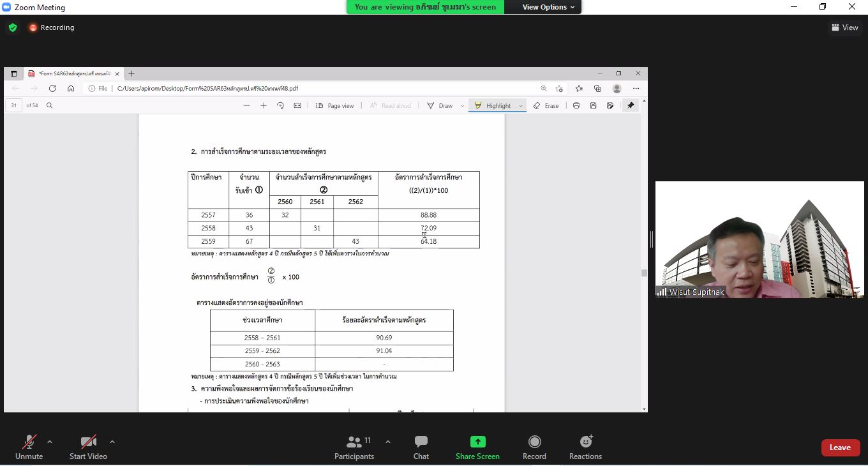
Task: Start Video in the Zoom toolbar
Action: tap(88, 447)
